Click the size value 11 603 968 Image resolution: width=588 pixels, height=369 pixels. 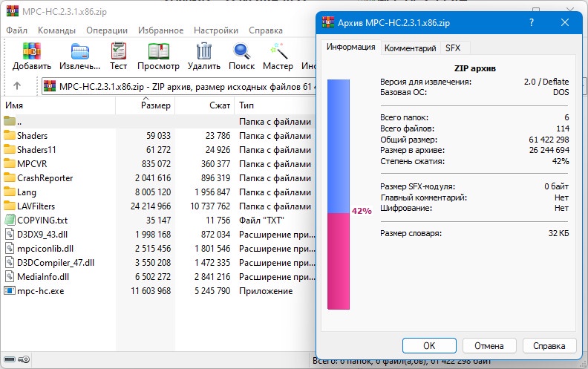tap(151, 291)
